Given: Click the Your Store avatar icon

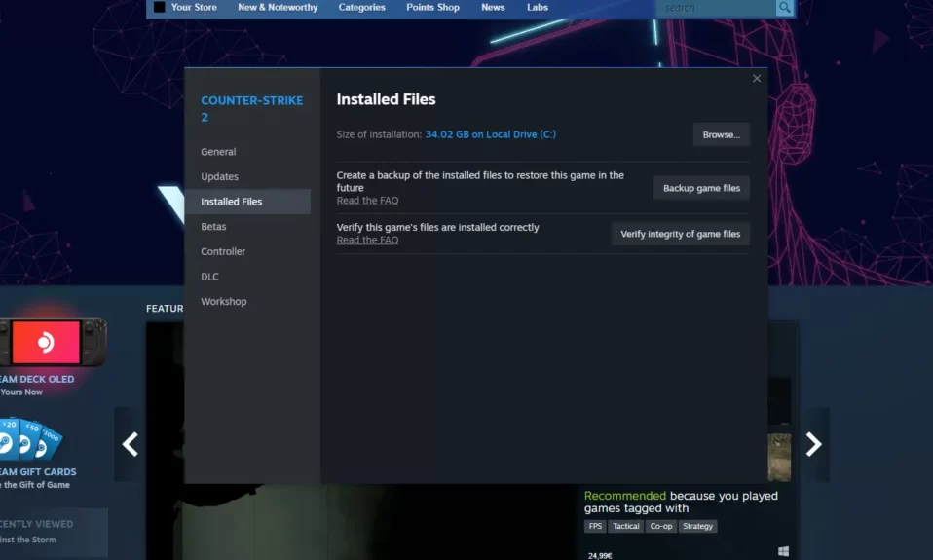Looking at the screenshot, I should pyautogui.click(x=160, y=7).
